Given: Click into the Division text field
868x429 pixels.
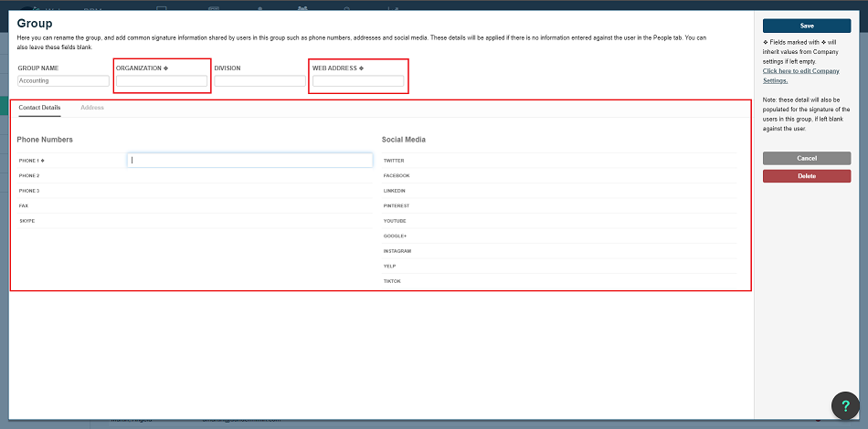Looking at the screenshot, I should [259, 81].
